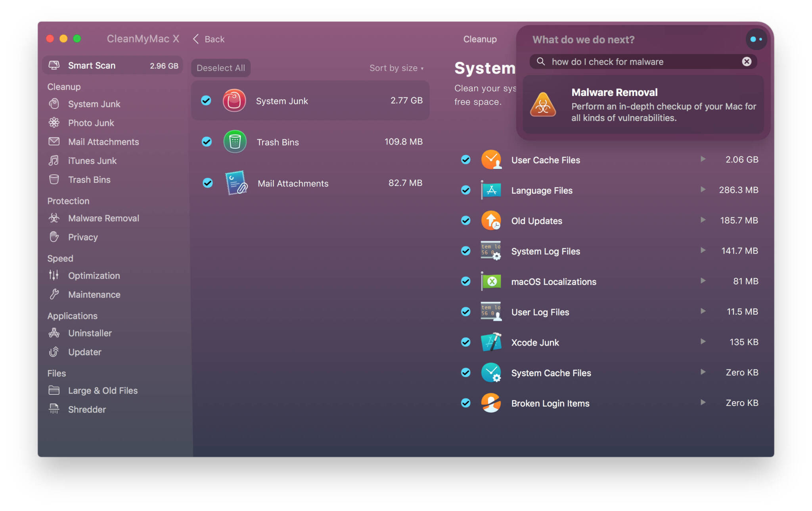Select the Shredder icon

pos(54,409)
